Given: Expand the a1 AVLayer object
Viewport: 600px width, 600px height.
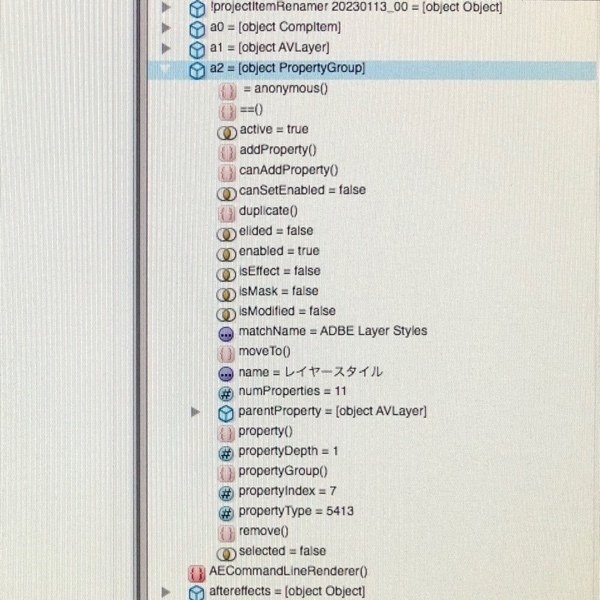Looking at the screenshot, I should click(x=166, y=48).
